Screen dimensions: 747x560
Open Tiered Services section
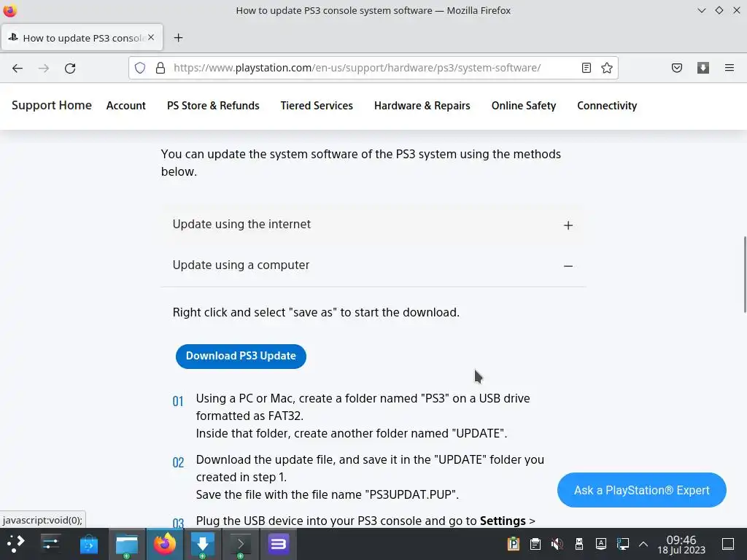point(317,106)
